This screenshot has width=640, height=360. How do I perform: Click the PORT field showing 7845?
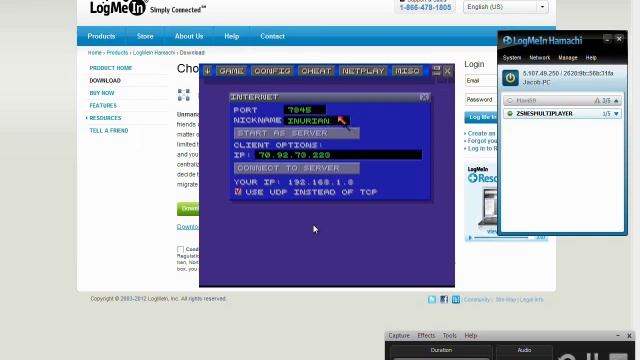(x=304, y=110)
